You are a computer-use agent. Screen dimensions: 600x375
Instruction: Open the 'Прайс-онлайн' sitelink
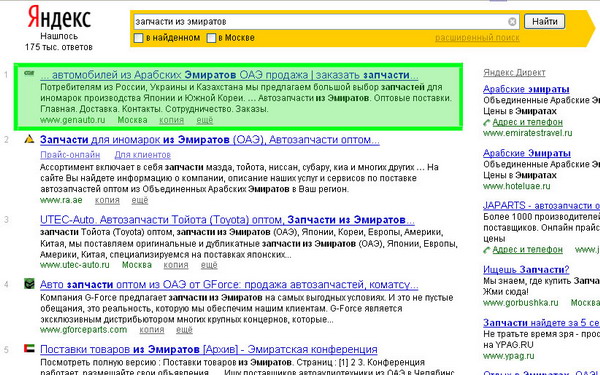point(70,155)
